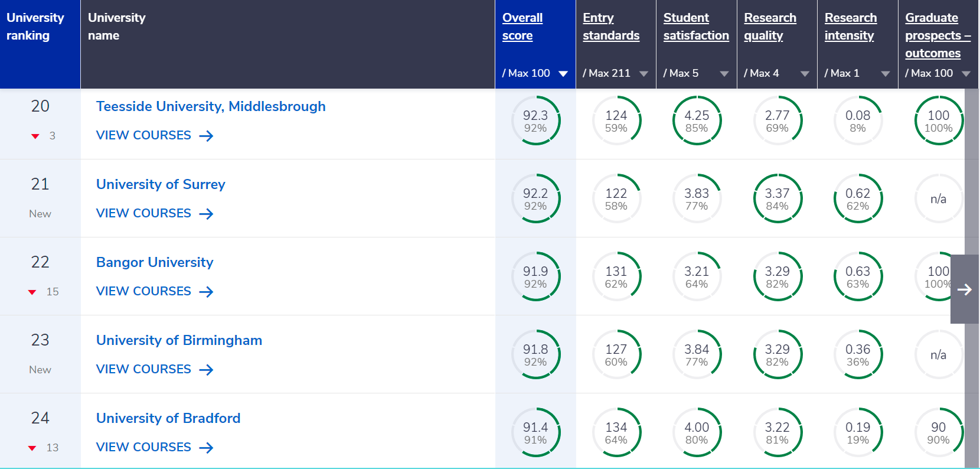Image resolution: width=980 pixels, height=469 pixels.
Task: Click Teesside student satisfaction 4.25 gauge
Action: click(x=697, y=120)
